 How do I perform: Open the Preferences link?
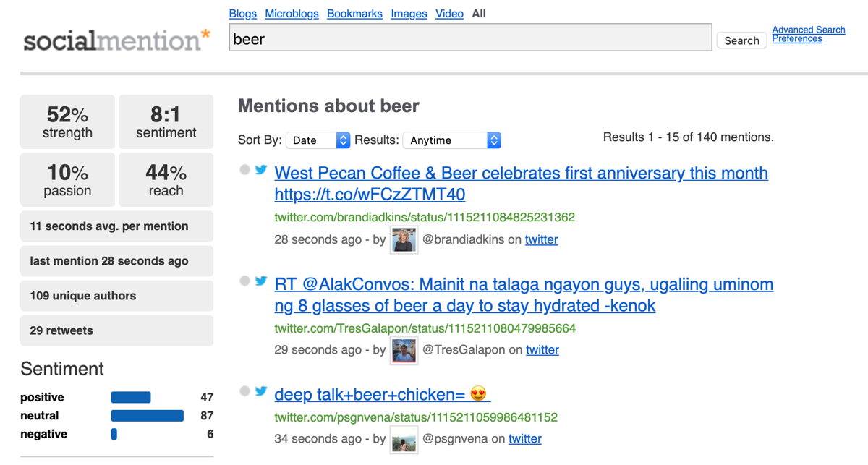coord(797,39)
